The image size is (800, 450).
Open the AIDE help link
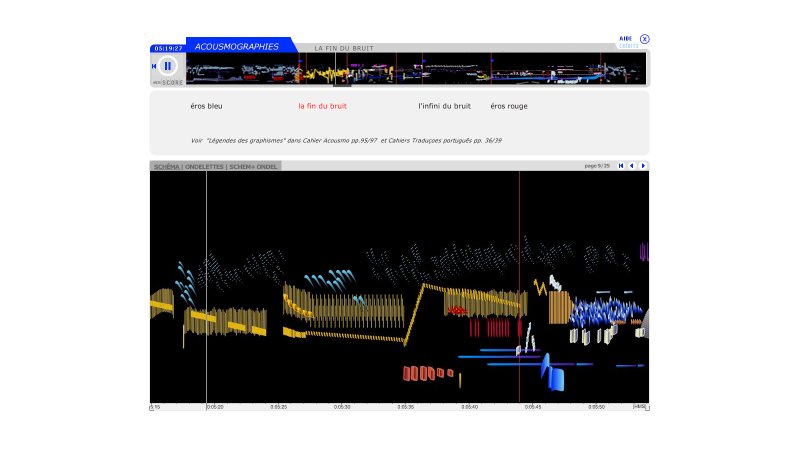click(x=625, y=38)
